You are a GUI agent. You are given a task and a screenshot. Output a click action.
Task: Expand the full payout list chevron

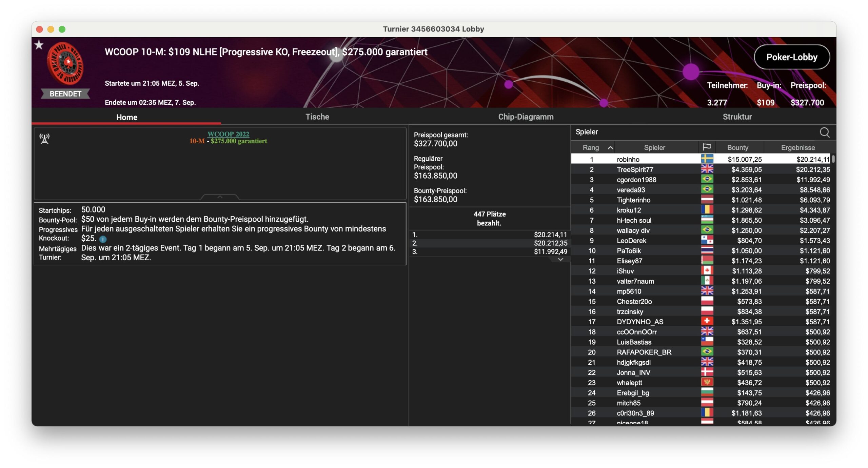560,260
